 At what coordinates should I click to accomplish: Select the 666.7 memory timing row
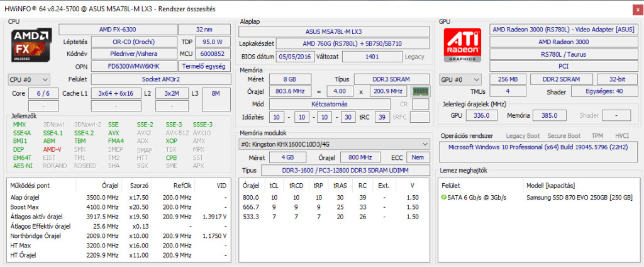[x=334, y=207]
